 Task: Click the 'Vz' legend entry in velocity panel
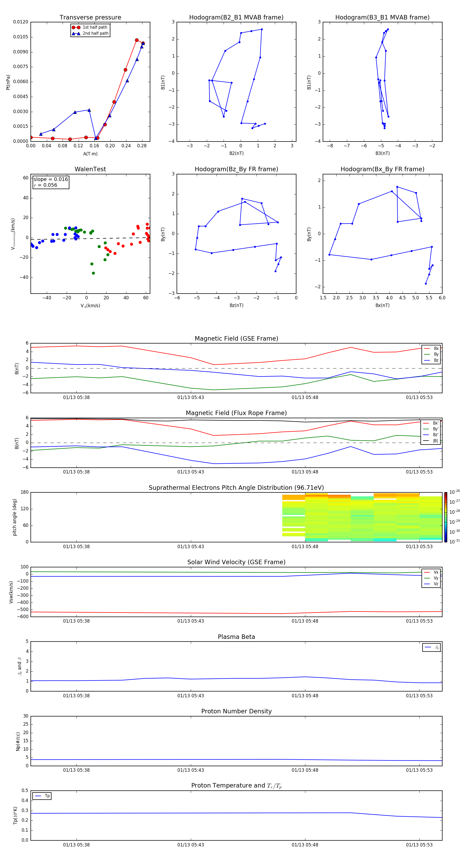coord(431,584)
